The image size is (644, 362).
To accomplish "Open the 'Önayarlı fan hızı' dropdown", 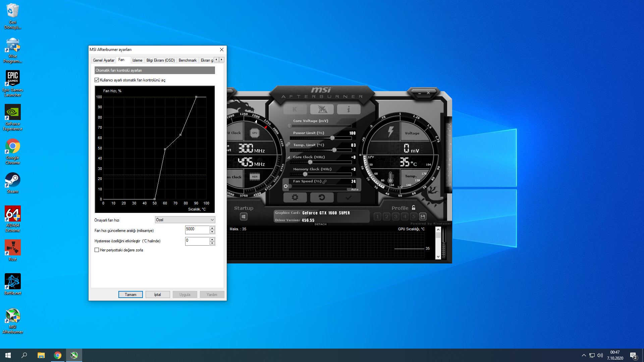I will point(185,220).
